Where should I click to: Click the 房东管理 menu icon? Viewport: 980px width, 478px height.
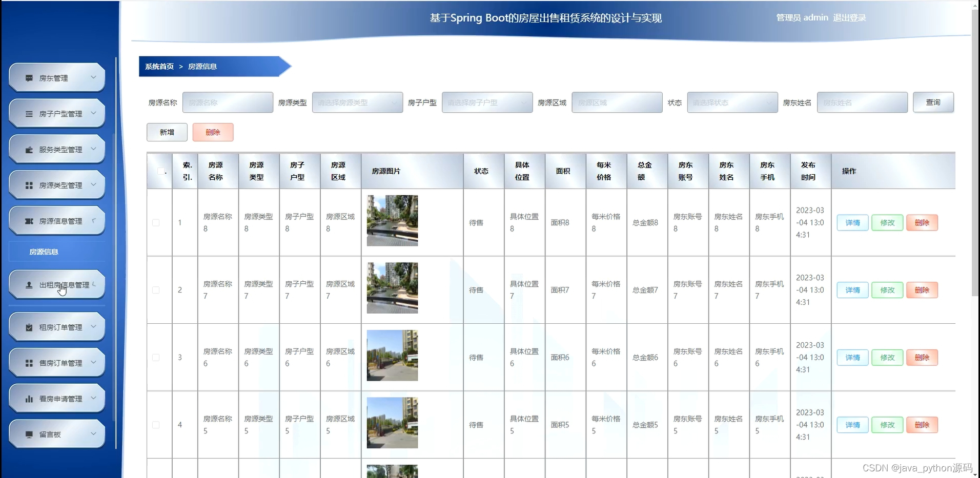pos(29,78)
